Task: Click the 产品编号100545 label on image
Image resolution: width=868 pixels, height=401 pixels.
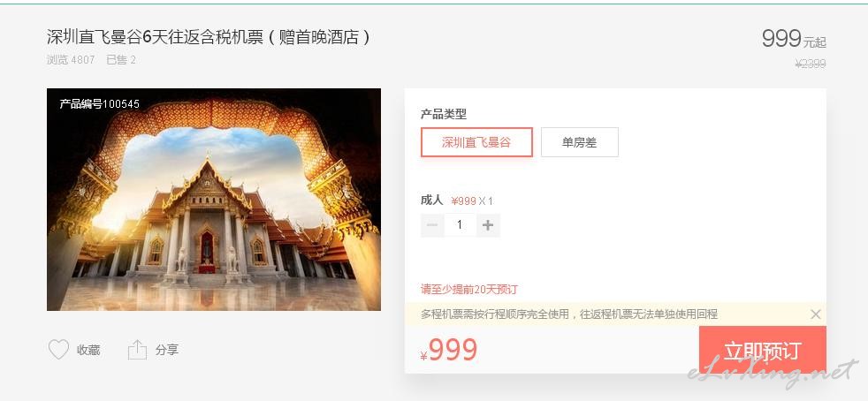Action: click(100, 103)
